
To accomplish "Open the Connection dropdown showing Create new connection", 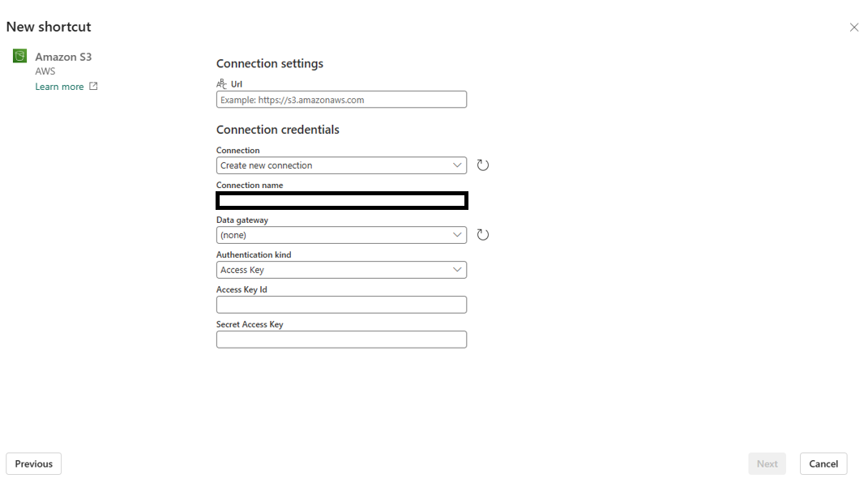I will point(341,165).
